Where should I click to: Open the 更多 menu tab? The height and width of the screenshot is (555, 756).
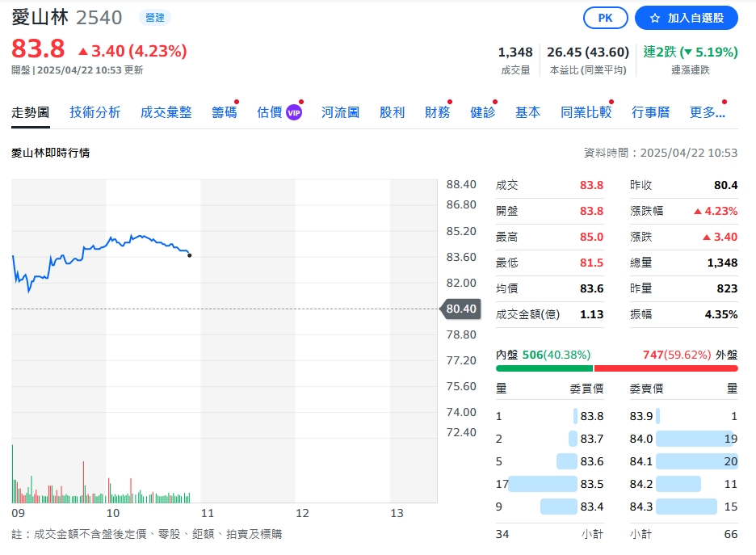point(707,112)
